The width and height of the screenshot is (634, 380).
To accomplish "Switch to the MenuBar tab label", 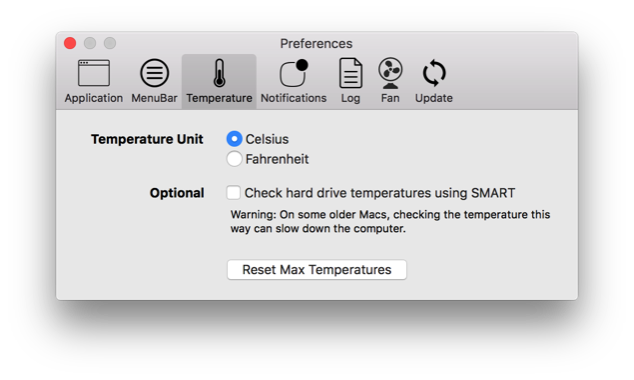I will pyautogui.click(x=154, y=98).
